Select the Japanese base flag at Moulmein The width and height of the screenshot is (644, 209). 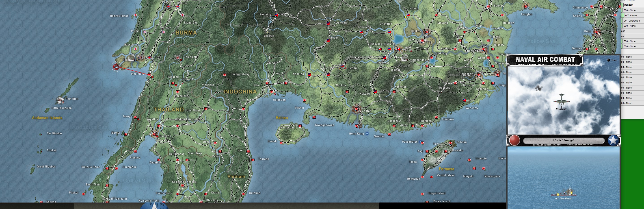click(149, 75)
